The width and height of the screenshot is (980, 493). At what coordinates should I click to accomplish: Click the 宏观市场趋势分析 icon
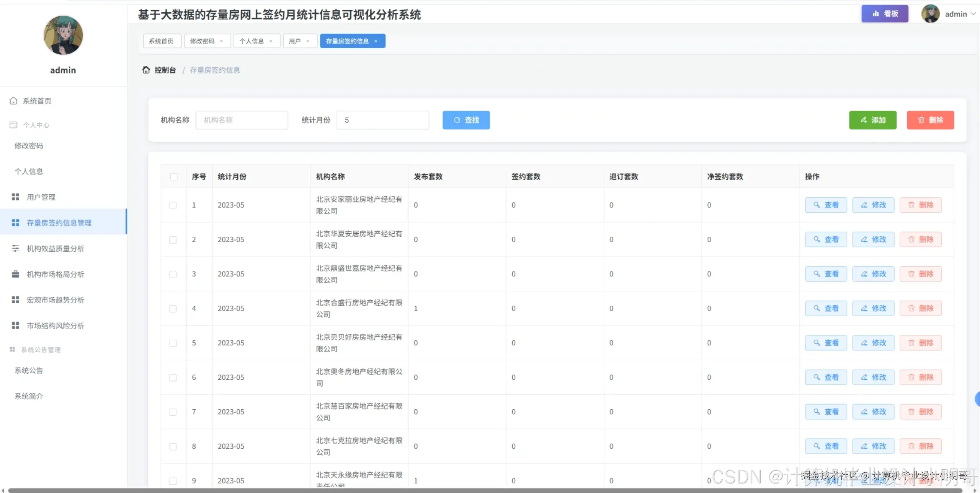point(15,300)
